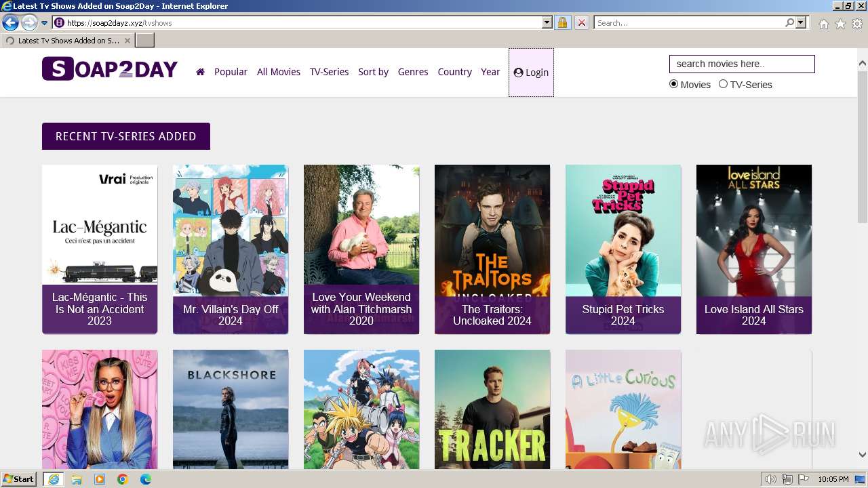Expand the Year menu
Screen dimensions: 868x488
click(490, 72)
